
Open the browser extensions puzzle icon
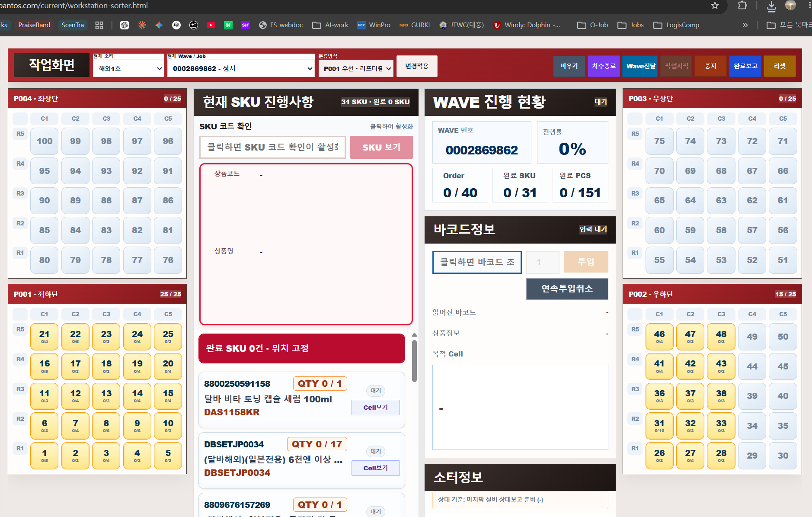coord(742,5)
